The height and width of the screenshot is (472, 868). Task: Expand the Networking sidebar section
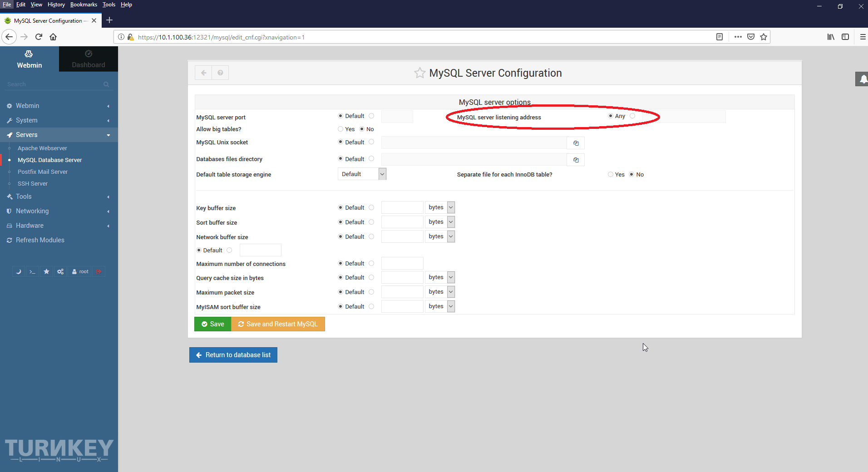click(32, 211)
